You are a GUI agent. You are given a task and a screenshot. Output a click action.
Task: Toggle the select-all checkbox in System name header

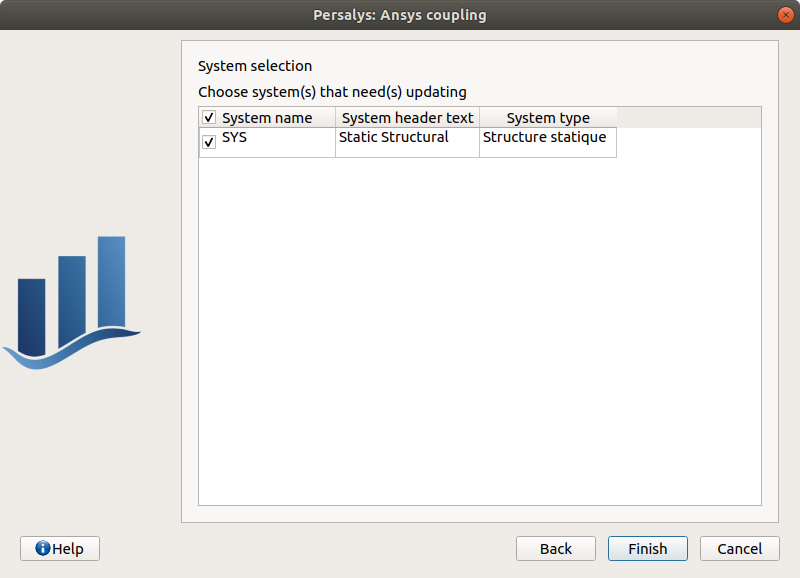pos(208,117)
